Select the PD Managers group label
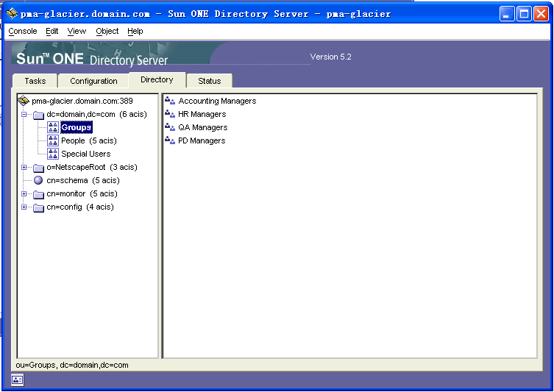This screenshot has width=554, height=392. click(202, 140)
